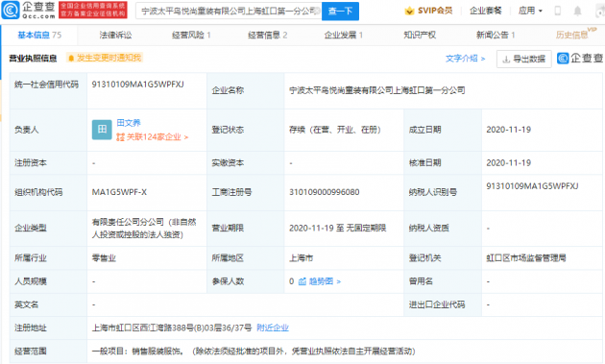
Task: Switch to 经营信息 tab
Action: [x=267, y=36]
